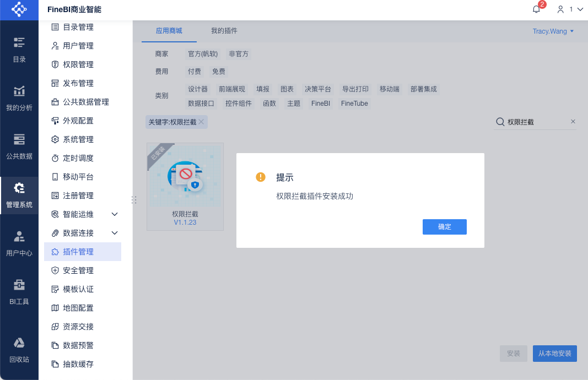Screen dimensions: 588x380
Task: Switch to 我的插件 tab
Action: (x=224, y=31)
